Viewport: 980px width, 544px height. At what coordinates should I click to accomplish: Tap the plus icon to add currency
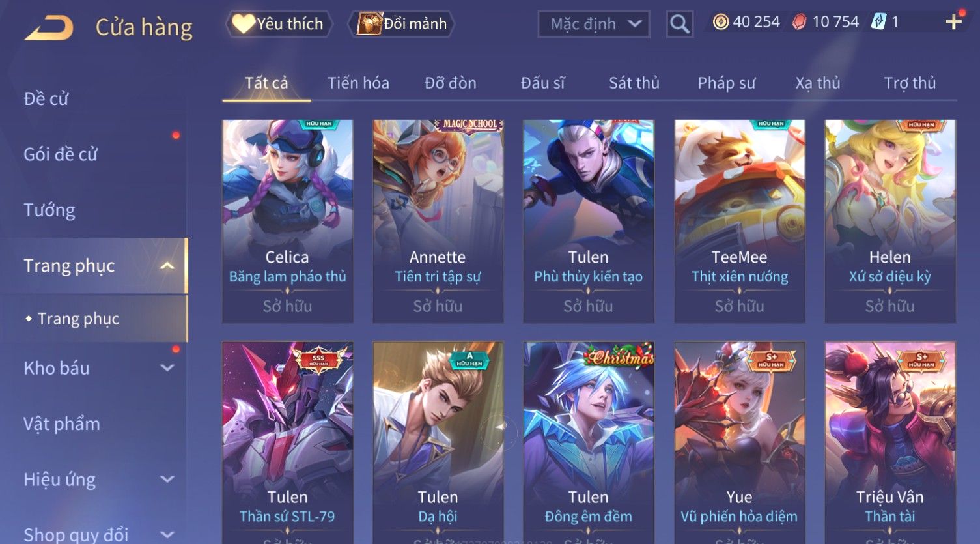pyautogui.click(x=954, y=22)
